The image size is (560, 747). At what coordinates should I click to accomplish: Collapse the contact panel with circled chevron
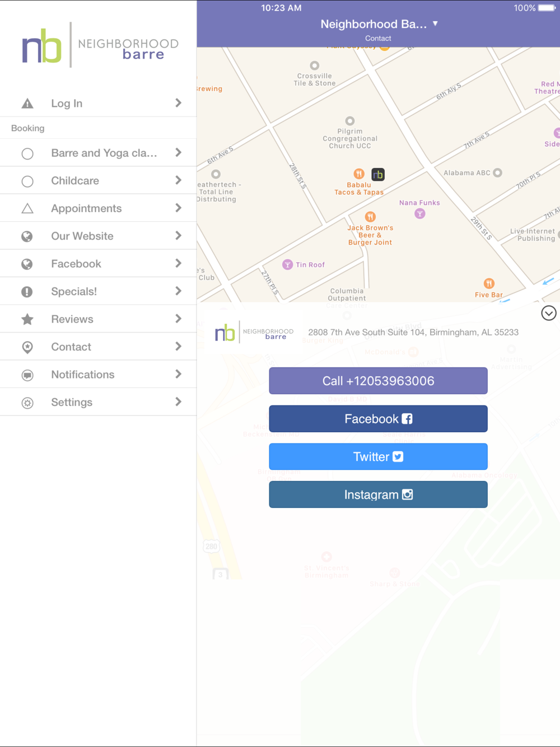tap(549, 313)
